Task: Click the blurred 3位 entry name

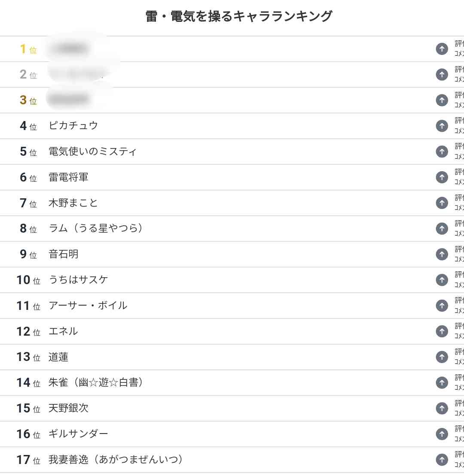Action: pos(68,99)
